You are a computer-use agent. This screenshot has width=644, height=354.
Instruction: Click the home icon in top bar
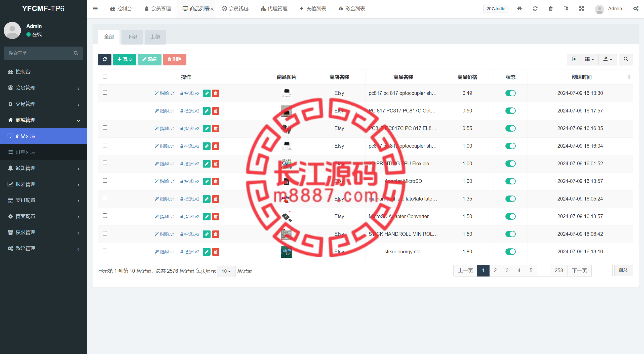tap(519, 9)
